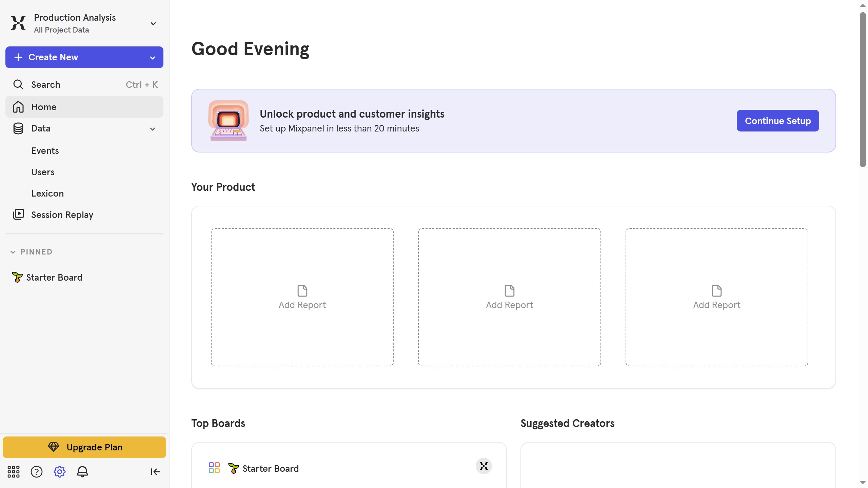This screenshot has width=868, height=488.
Task: Collapse the PINNED section chevron
Action: click(x=13, y=252)
